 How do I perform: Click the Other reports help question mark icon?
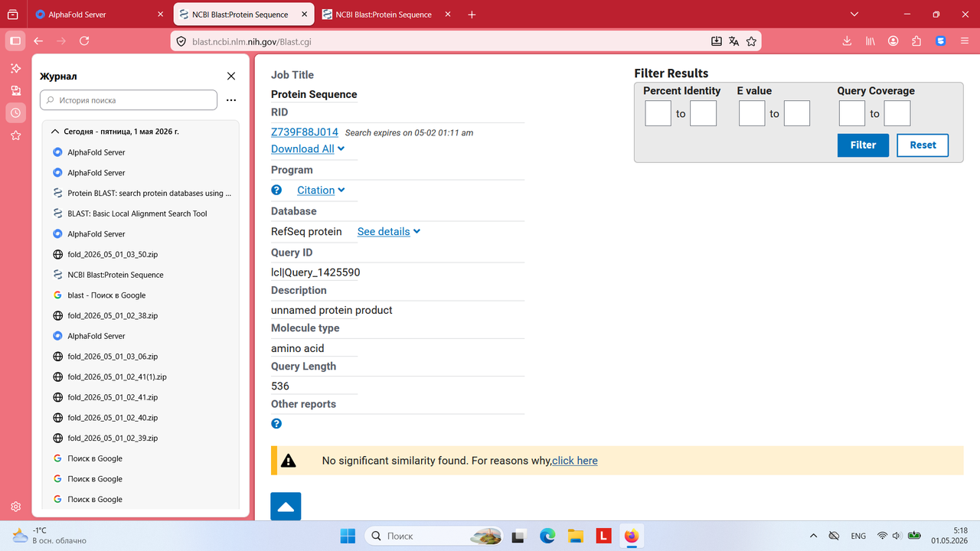[276, 423]
